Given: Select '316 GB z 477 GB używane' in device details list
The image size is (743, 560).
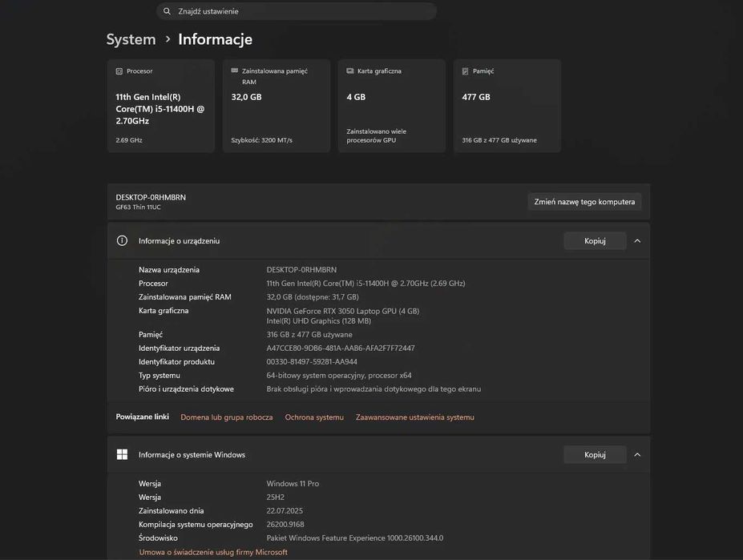Looking at the screenshot, I should [x=309, y=335].
